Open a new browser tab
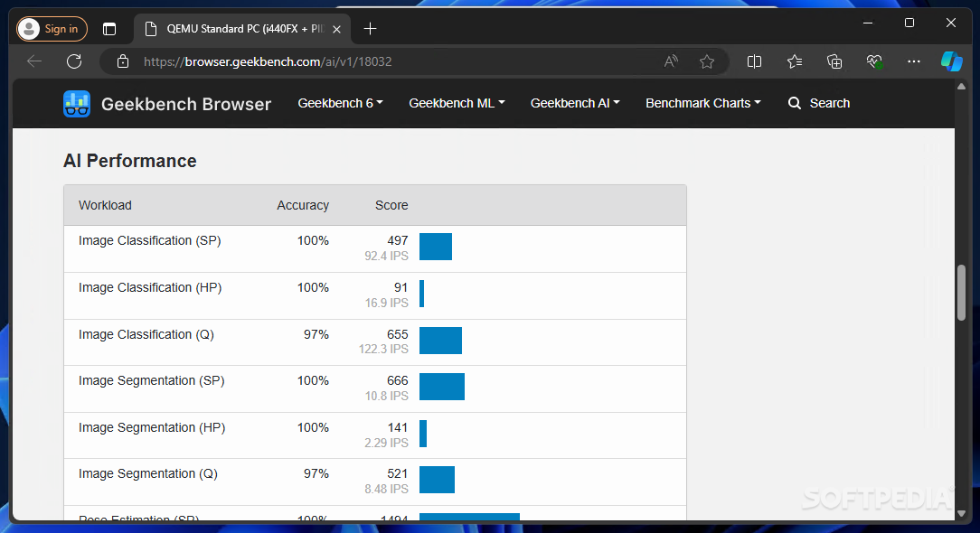Image resolution: width=980 pixels, height=533 pixels. point(370,29)
